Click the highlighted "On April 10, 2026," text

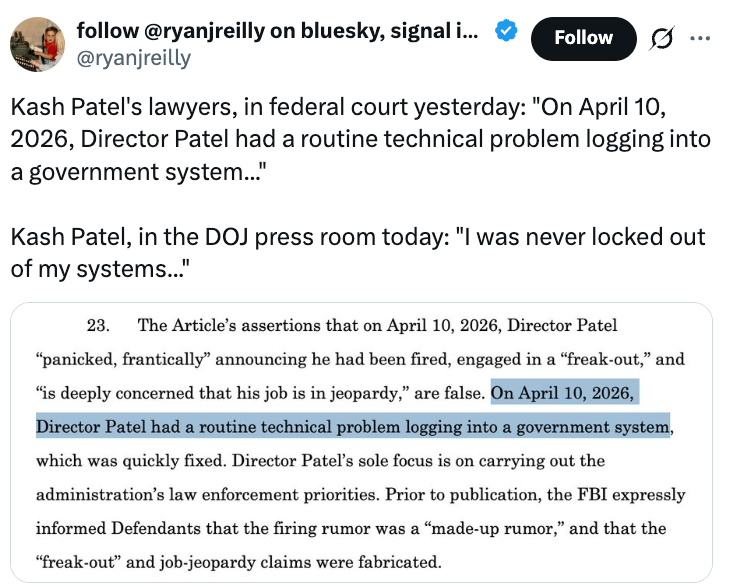point(563,392)
